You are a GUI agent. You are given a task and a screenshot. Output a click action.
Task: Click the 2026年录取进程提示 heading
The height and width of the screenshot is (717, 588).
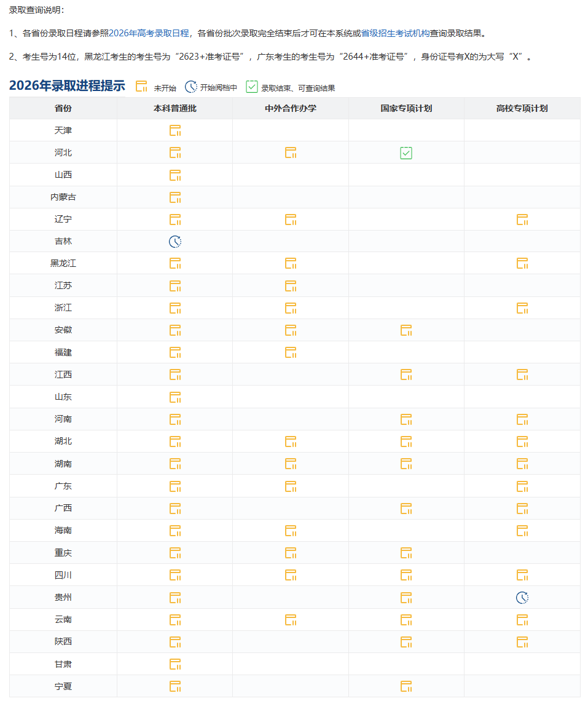[67, 85]
